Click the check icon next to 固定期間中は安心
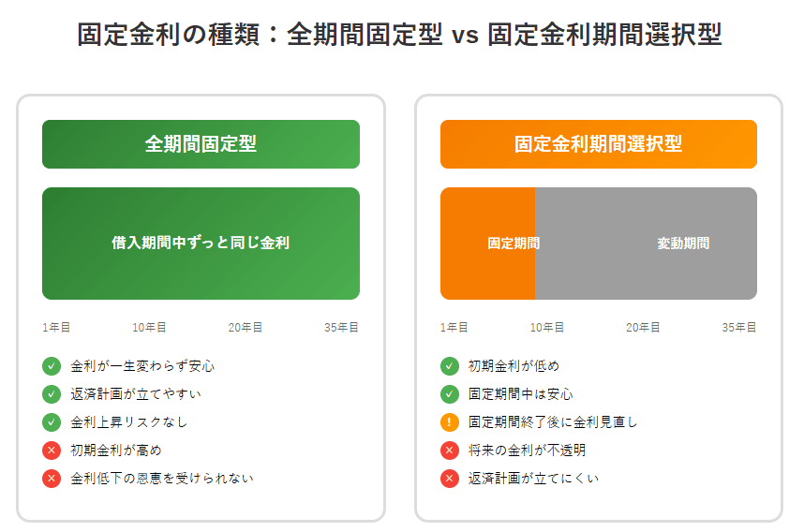 pos(450,394)
